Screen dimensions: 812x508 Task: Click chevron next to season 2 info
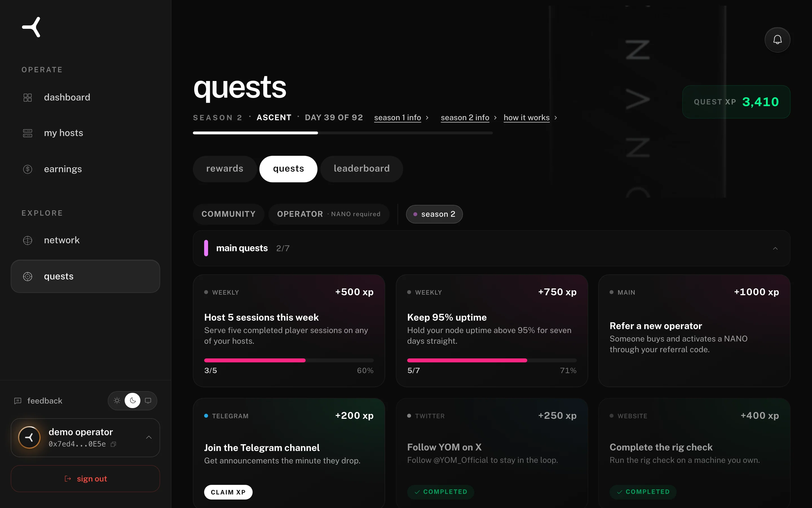495,118
